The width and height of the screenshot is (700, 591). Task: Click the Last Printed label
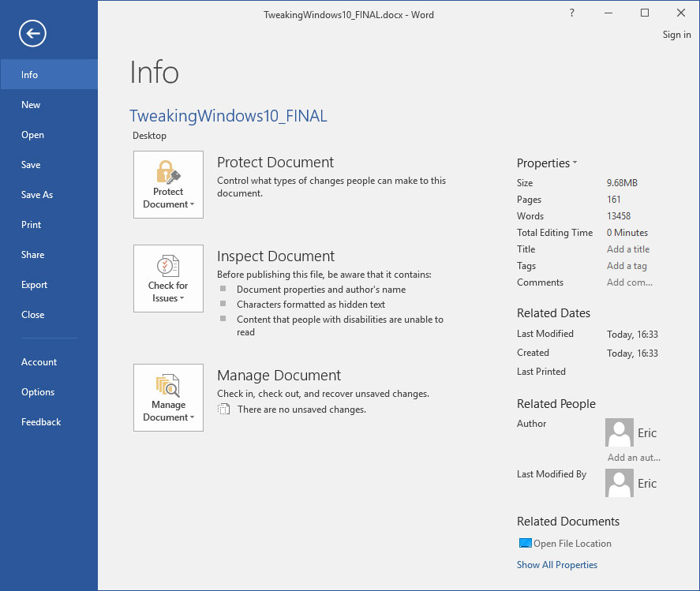(x=541, y=372)
